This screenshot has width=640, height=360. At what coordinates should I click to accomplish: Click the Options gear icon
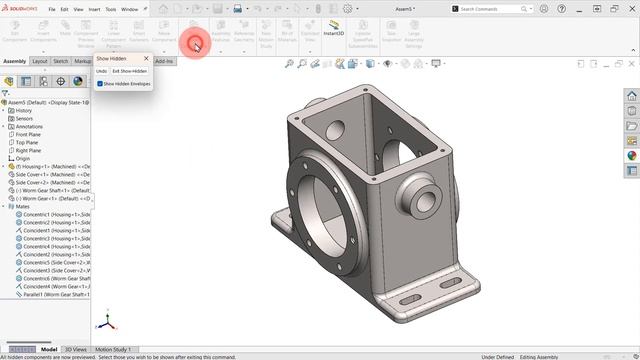(x=347, y=9)
